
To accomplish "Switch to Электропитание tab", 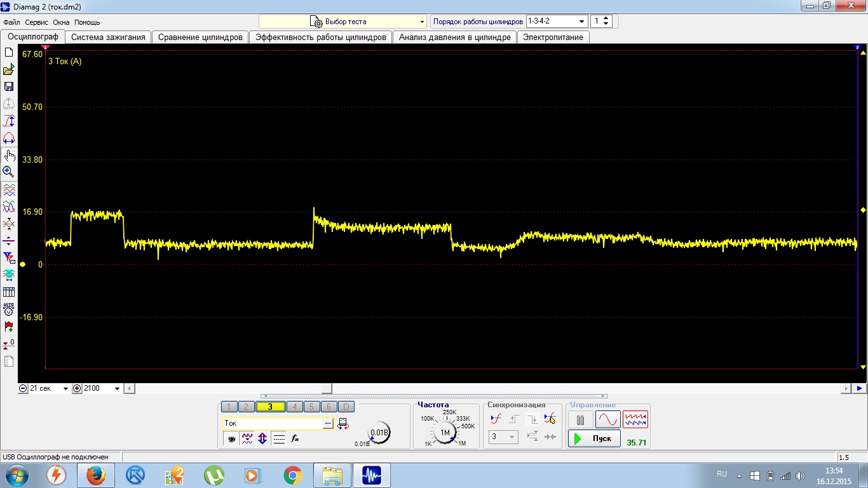I will (x=553, y=37).
